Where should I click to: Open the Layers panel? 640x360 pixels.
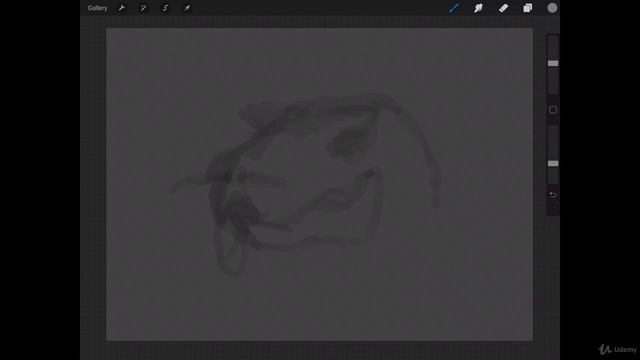528,8
